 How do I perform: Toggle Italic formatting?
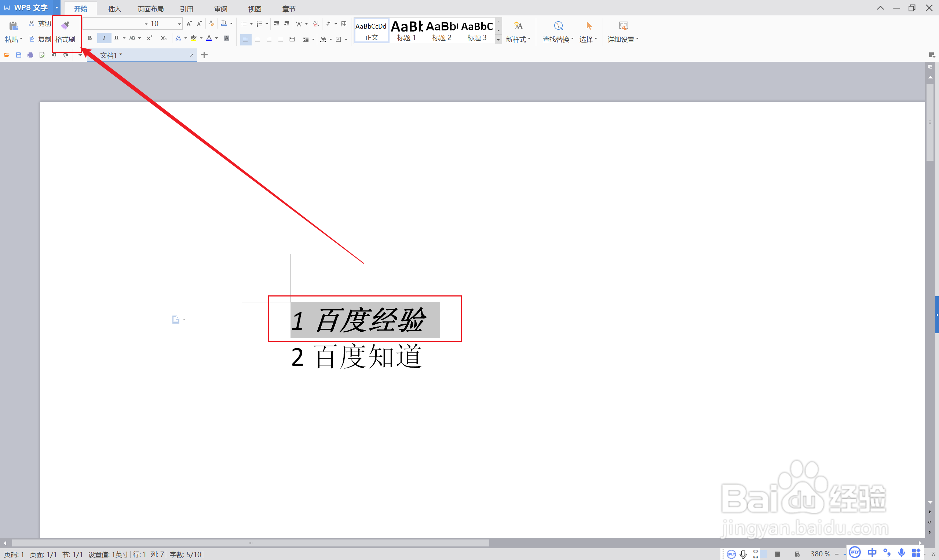tap(104, 38)
